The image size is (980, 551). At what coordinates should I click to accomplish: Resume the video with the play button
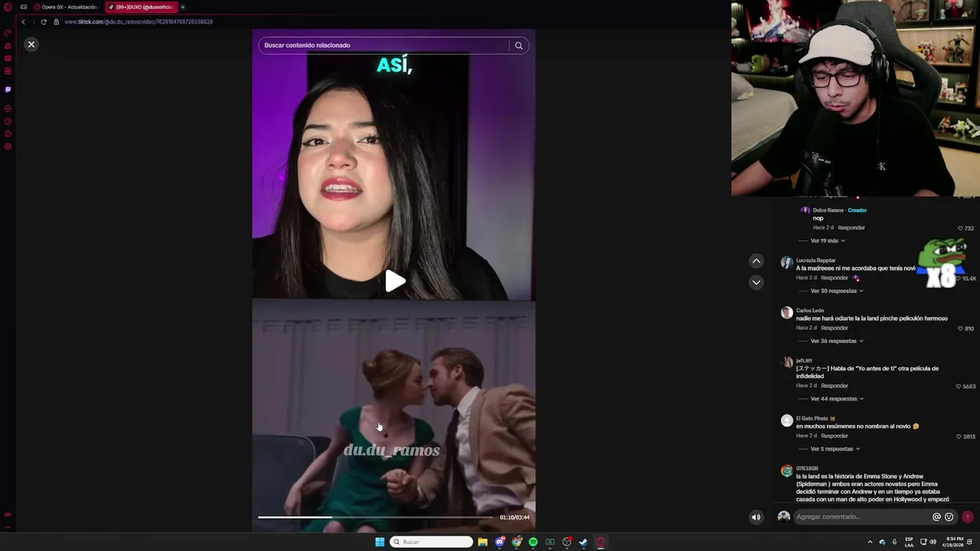pyautogui.click(x=394, y=281)
